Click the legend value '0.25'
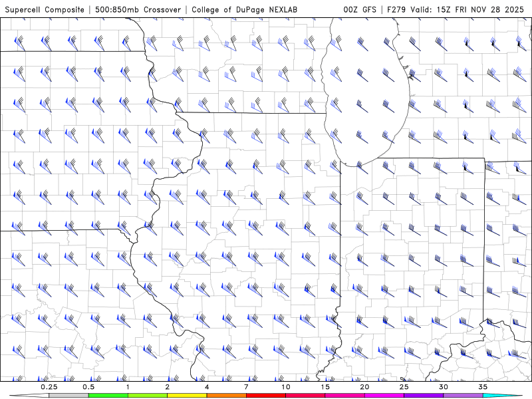The image size is (532, 399). 49,387
